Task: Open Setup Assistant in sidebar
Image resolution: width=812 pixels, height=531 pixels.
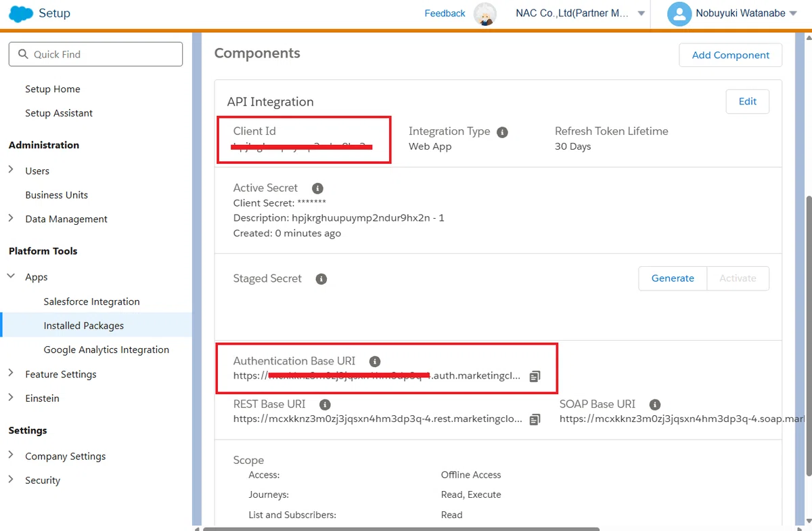Action: coord(59,113)
